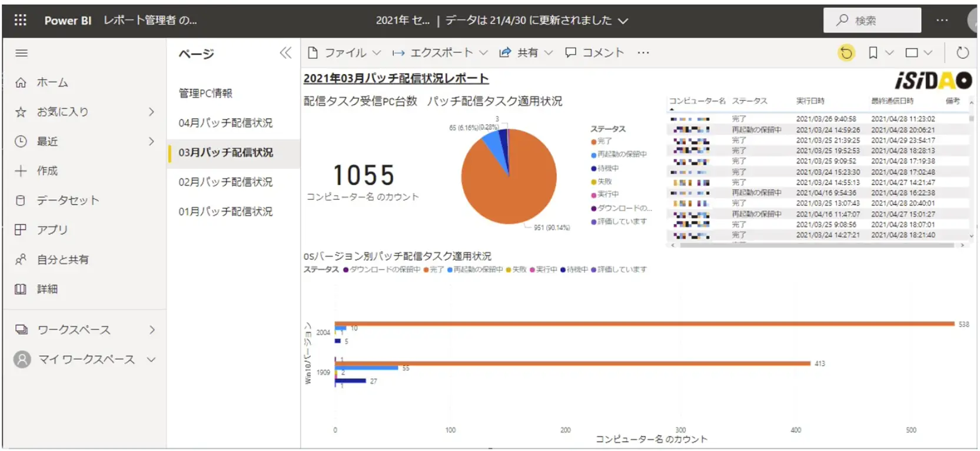Click the Share icon

point(505,53)
